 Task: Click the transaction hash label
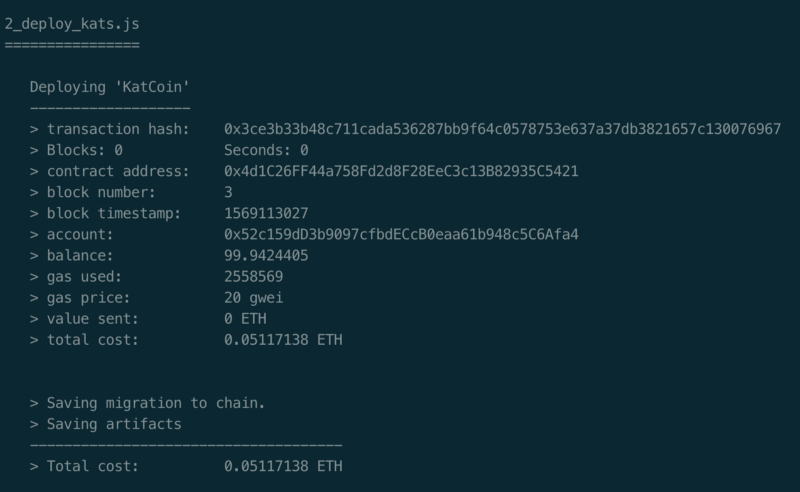point(118,129)
